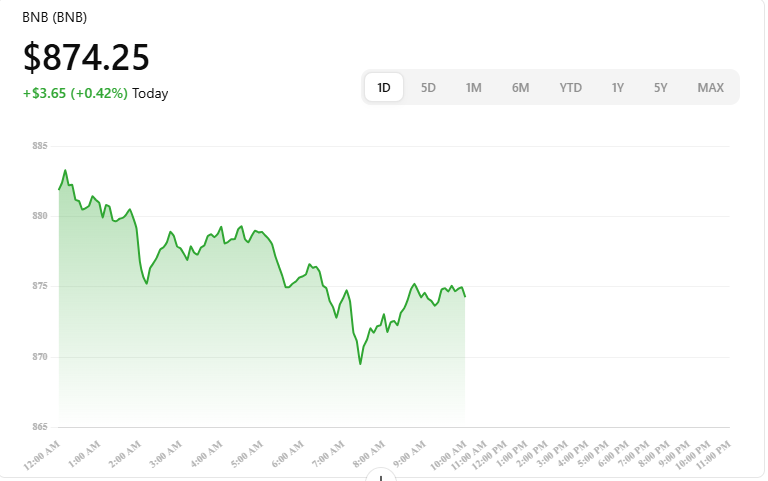Show the 1M price history
The height and width of the screenshot is (481, 768).
pyautogui.click(x=473, y=87)
